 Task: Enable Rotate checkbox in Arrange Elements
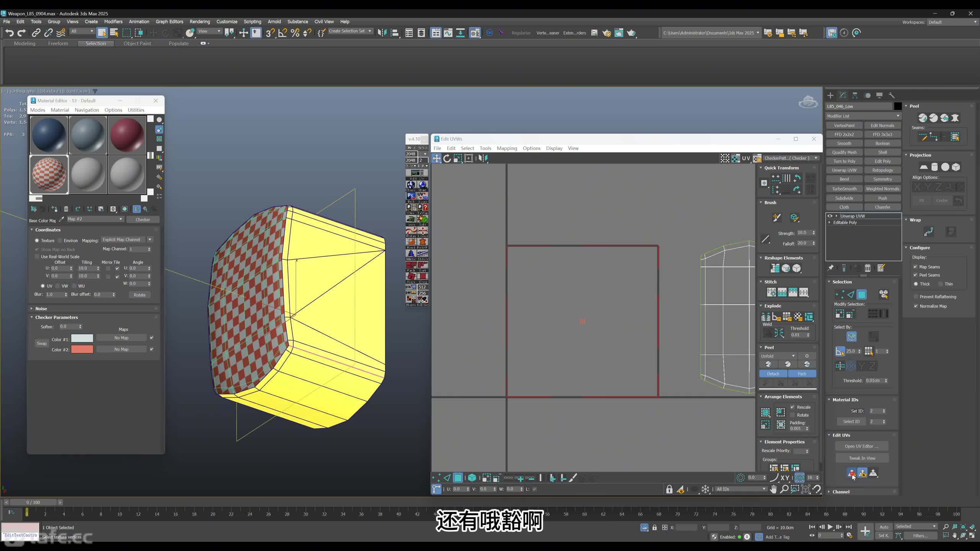(792, 415)
